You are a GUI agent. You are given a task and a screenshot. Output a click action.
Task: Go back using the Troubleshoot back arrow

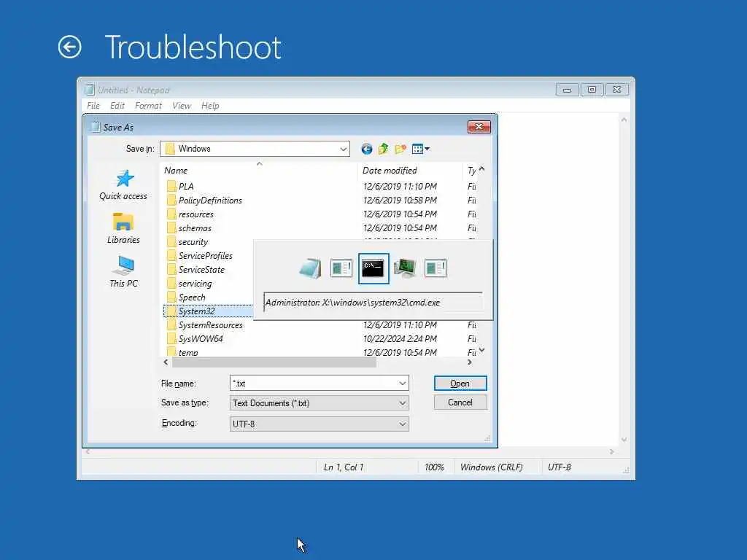coord(69,47)
